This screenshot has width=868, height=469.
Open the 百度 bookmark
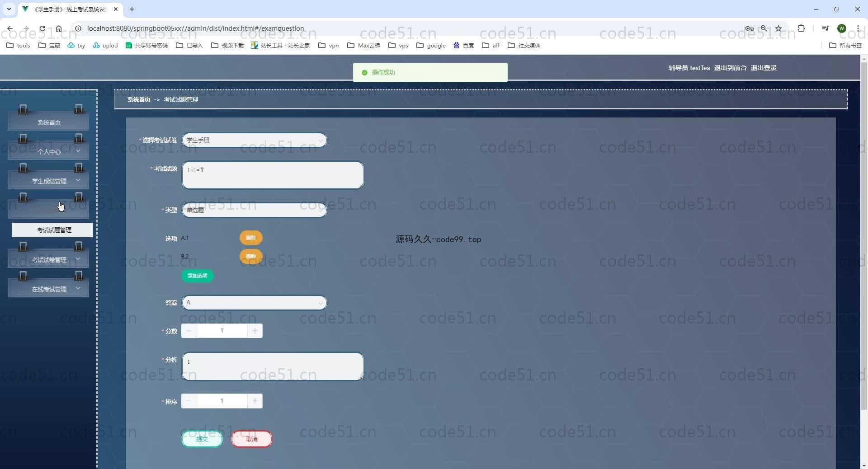pos(463,45)
